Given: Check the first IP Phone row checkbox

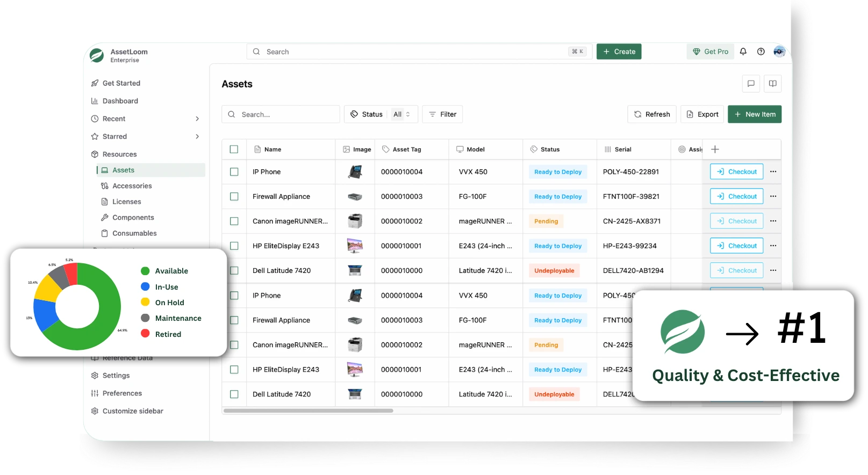Looking at the screenshot, I should (234, 172).
